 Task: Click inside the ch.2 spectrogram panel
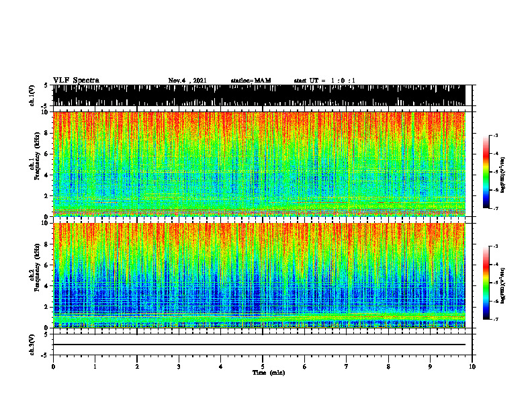259,275
